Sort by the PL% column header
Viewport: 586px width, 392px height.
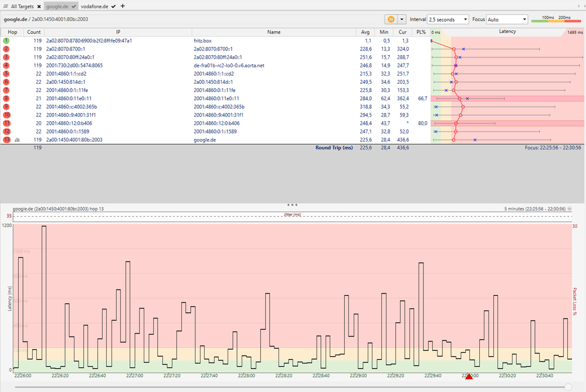pos(421,32)
